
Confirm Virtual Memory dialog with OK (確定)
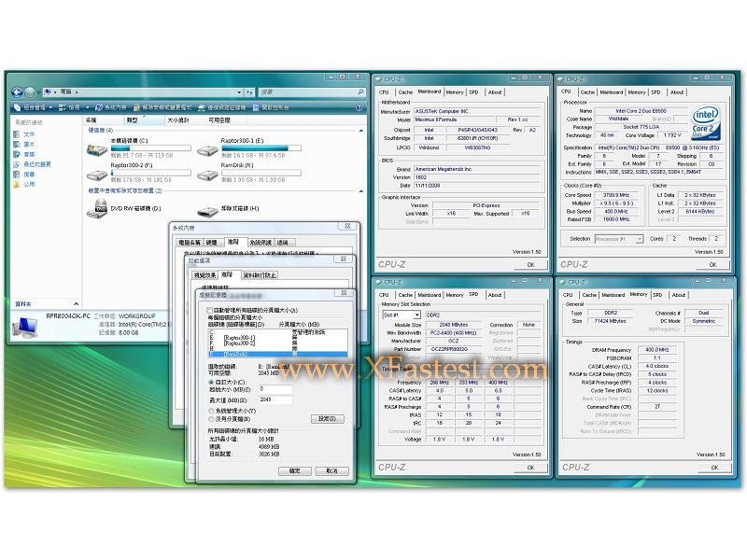click(295, 471)
